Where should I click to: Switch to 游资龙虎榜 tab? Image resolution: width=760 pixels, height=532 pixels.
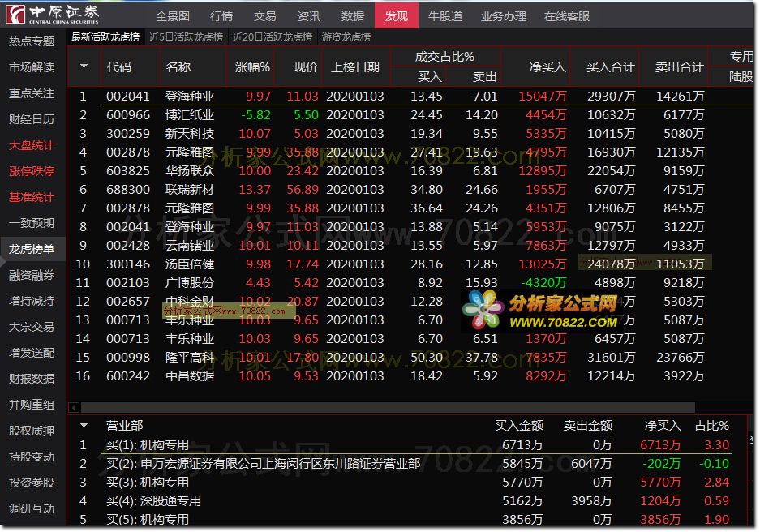pos(346,36)
